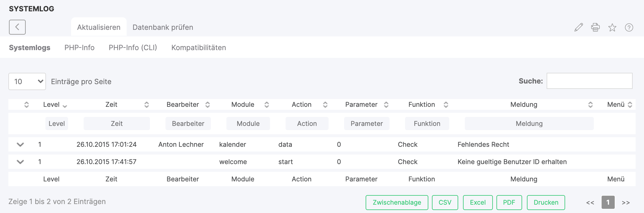The image size is (644, 213).
Task: Sort table by Zeit column arrows
Action: [146, 105]
